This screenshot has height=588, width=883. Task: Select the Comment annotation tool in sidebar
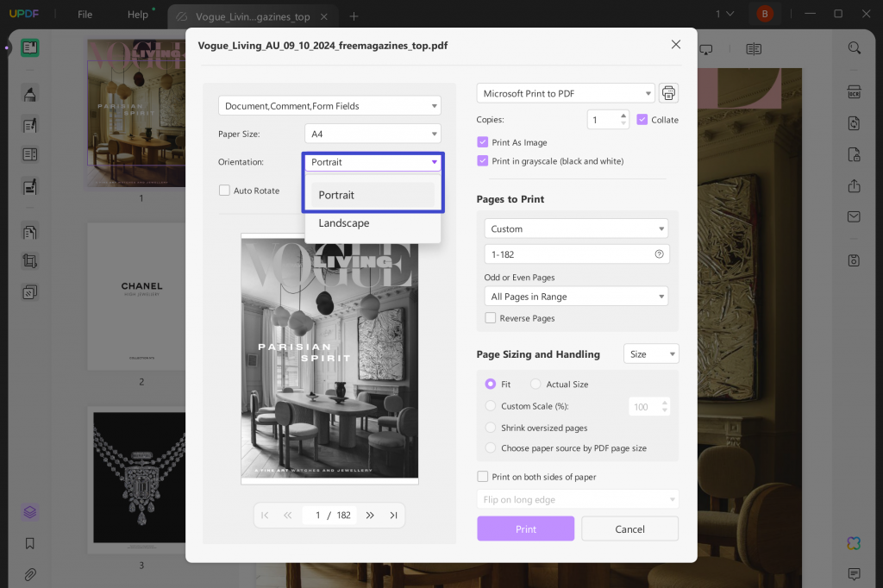click(x=30, y=92)
